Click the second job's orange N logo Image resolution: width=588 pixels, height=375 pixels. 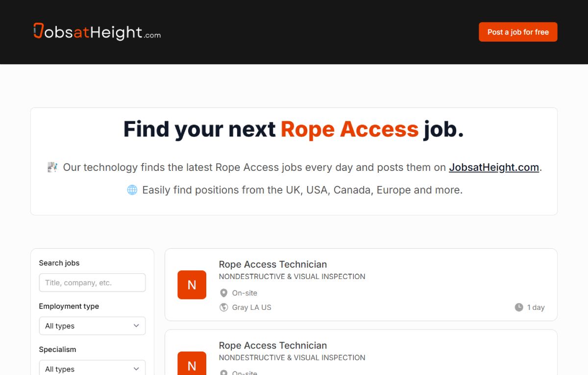tap(192, 363)
